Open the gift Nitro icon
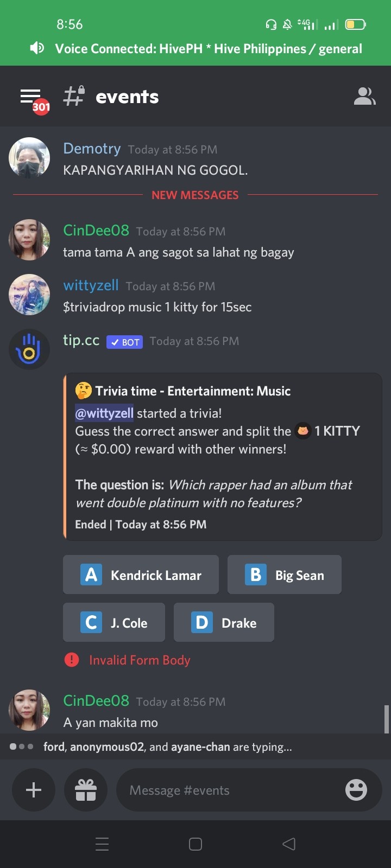Image resolution: width=391 pixels, height=868 pixels. tap(86, 790)
